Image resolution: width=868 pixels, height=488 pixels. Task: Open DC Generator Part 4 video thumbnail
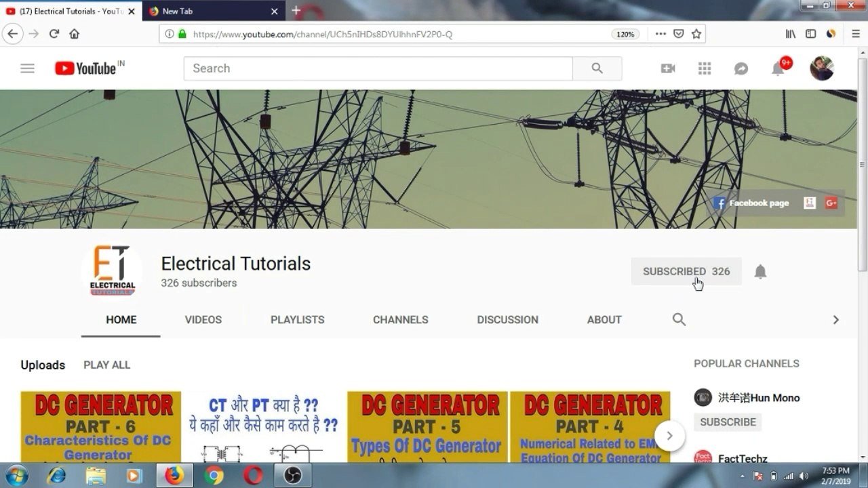590,427
